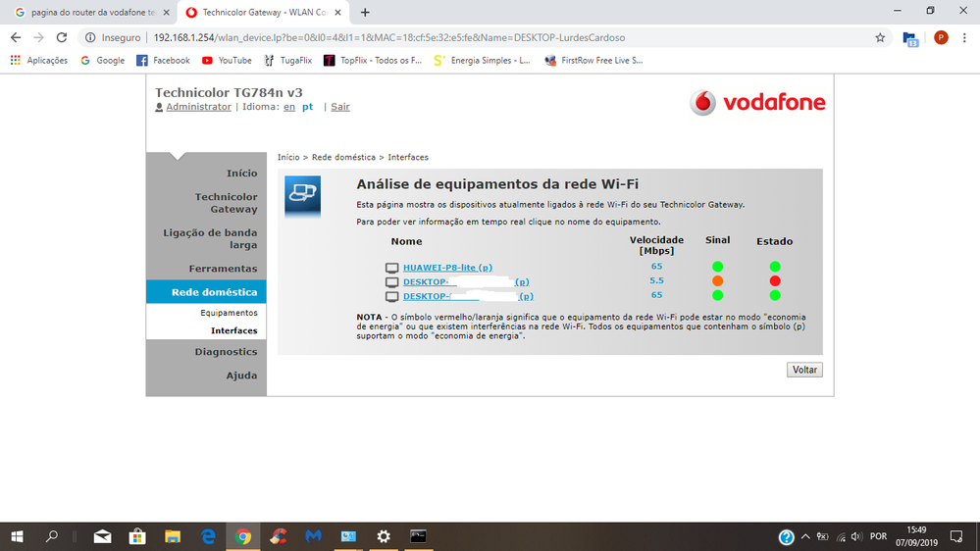Click the Wi-Fi devices page header icon
This screenshot has width=980, height=551.
302,196
